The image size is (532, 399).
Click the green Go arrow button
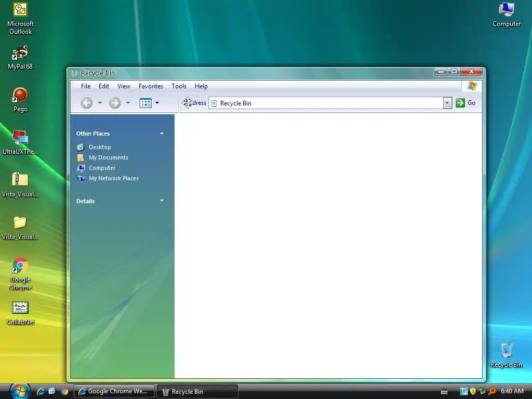point(460,103)
